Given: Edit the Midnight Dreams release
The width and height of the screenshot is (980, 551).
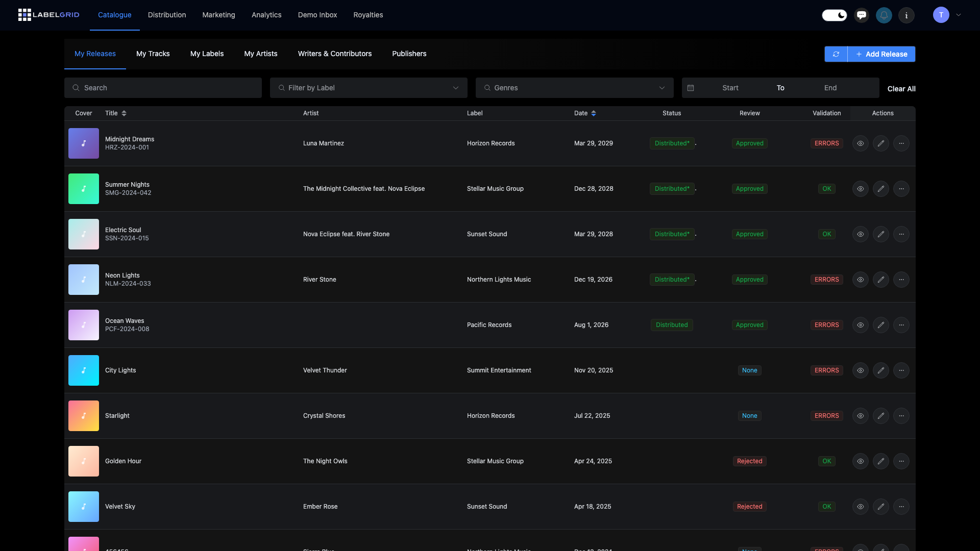Looking at the screenshot, I should pyautogui.click(x=881, y=143).
